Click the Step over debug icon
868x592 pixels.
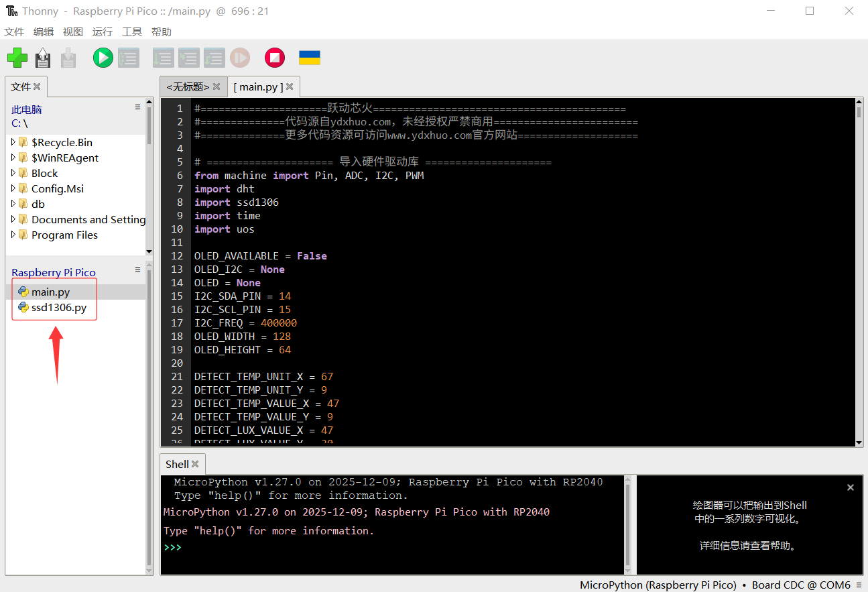coord(163,58)
